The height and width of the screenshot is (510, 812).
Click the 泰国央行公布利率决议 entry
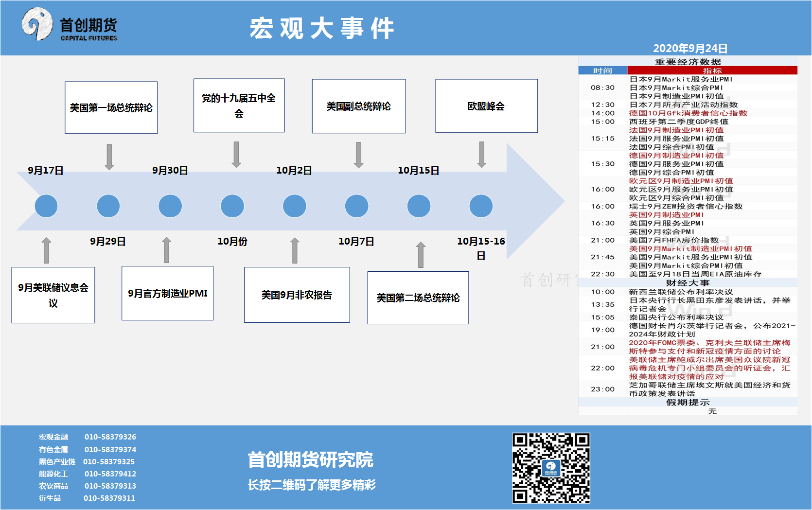[x=676, y=317]
